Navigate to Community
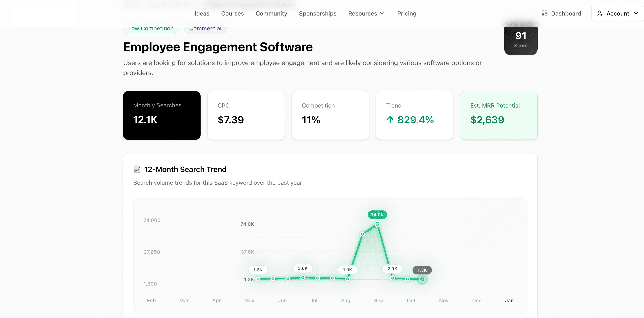 [271, 13]
